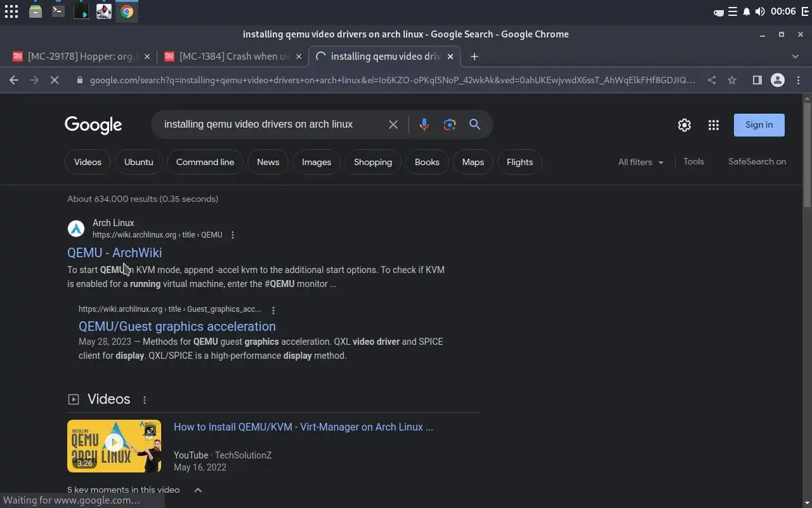Open a new browser tab
The height and width of the screenshot is (508, 812).
(x=474, y=57)
